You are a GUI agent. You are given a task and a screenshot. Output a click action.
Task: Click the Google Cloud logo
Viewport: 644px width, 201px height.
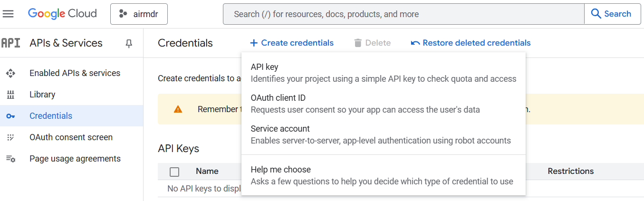tap(62, 14)
